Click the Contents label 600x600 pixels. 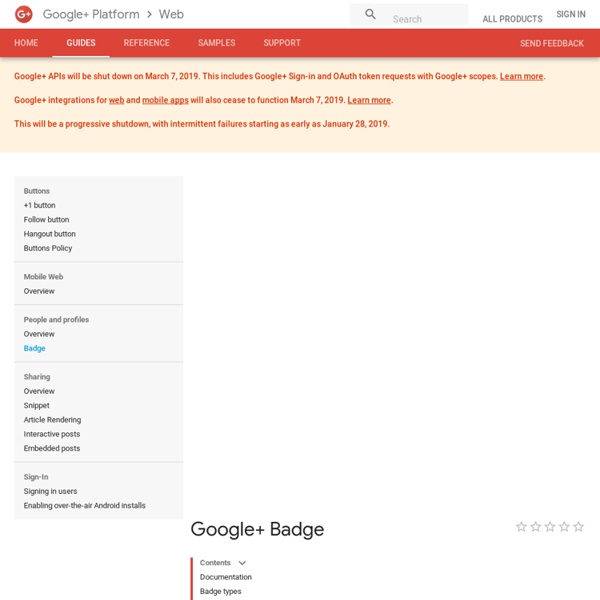click(x=215, y=563)
